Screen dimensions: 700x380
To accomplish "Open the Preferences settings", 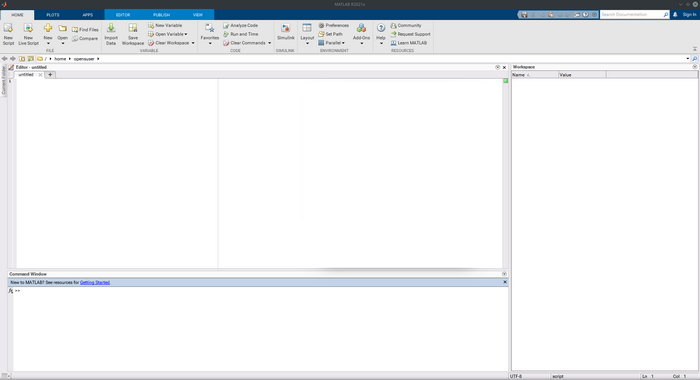I will point(333,25).
